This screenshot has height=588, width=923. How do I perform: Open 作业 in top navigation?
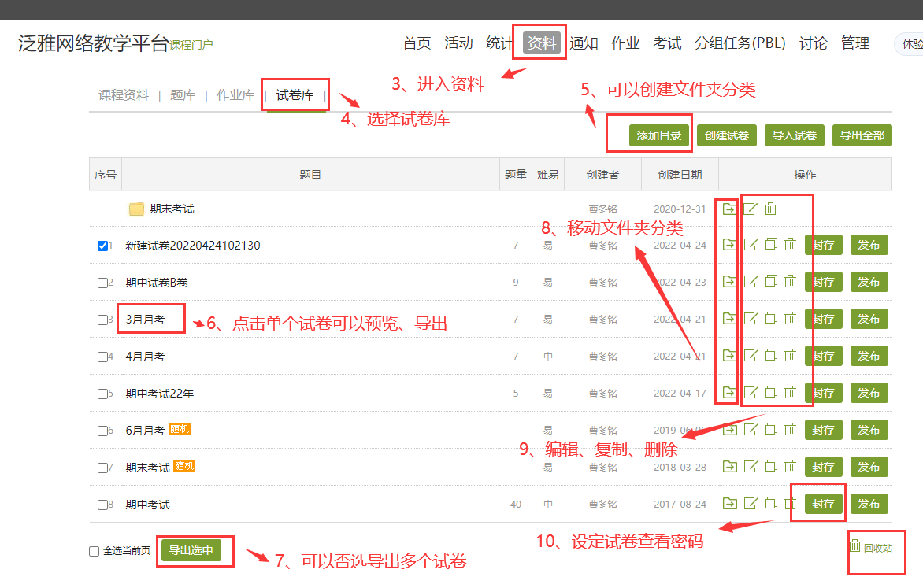coord(625,43)
